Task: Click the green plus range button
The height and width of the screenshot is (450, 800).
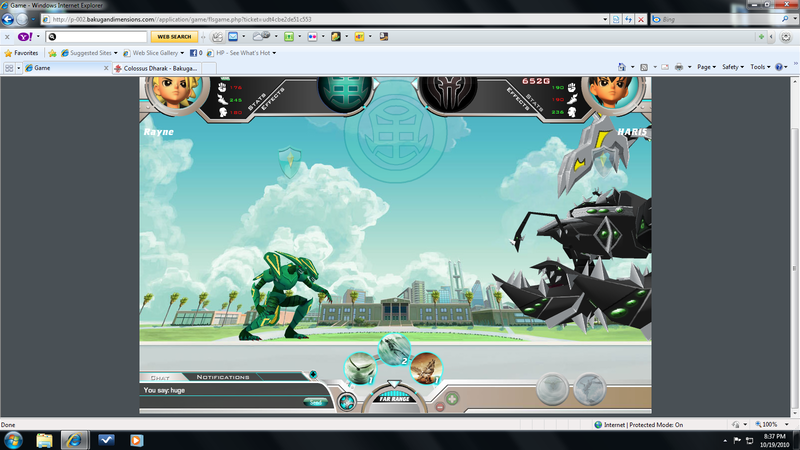Action: tap(452, 399)
